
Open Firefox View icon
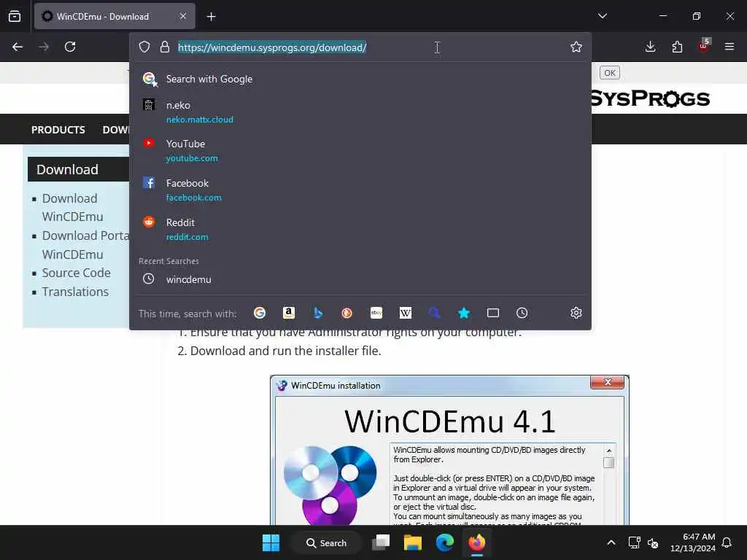tap(15, 16)
